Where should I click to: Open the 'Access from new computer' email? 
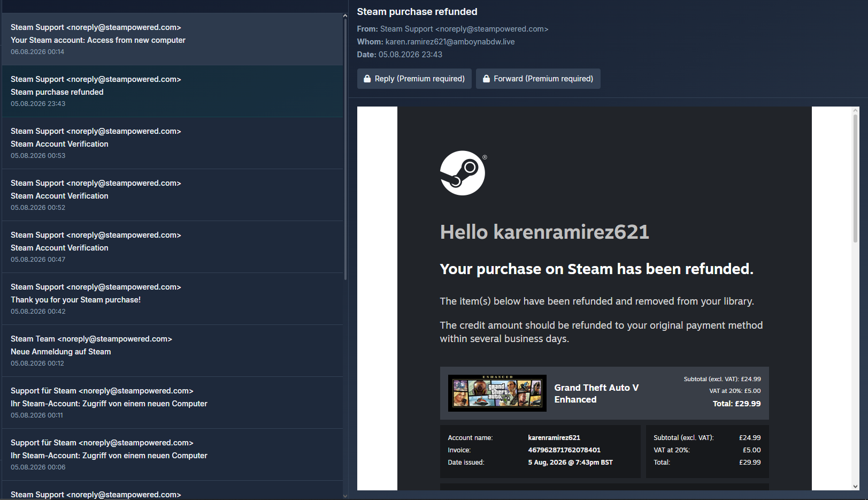172,40
